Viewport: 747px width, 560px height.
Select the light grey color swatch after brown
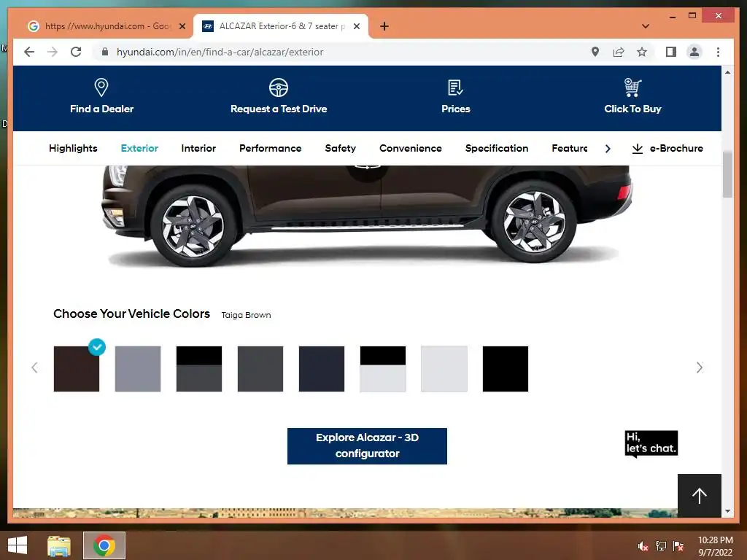pyautogui.click(x=138, y=368)
